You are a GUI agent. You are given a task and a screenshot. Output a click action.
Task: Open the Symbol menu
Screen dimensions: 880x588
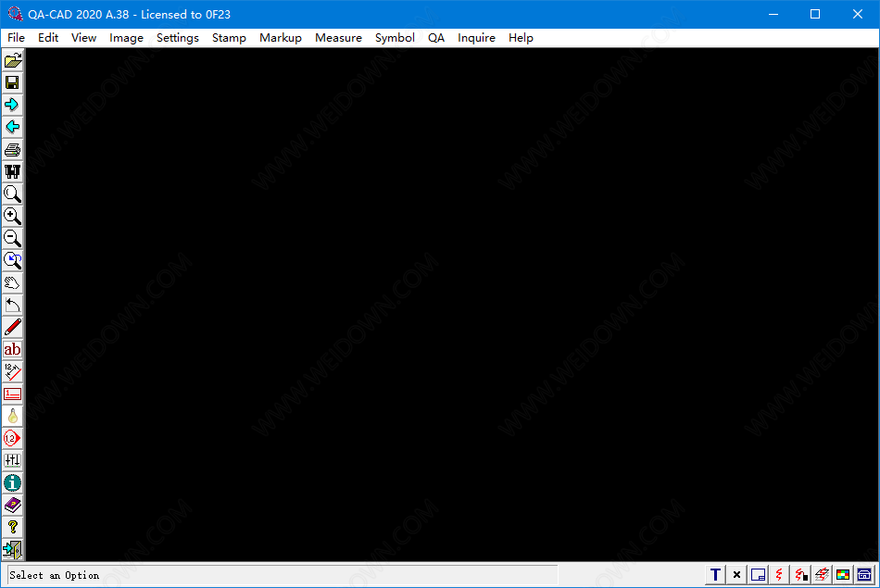396,38
